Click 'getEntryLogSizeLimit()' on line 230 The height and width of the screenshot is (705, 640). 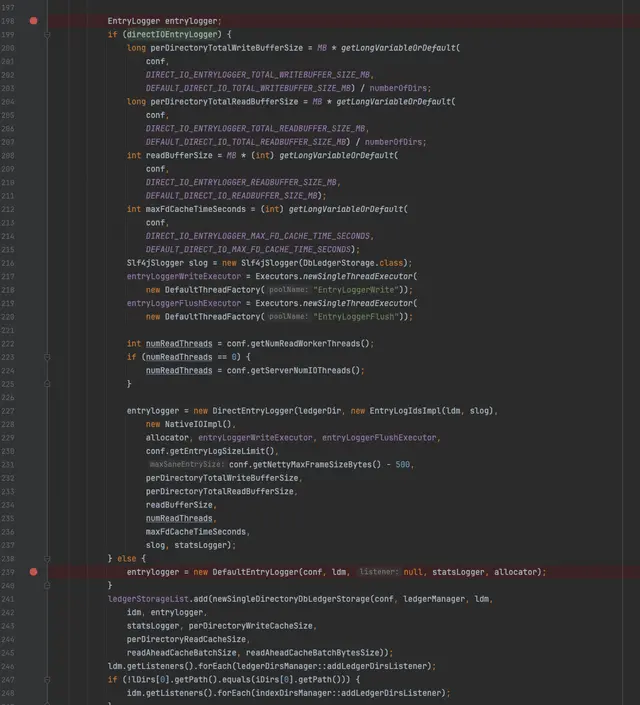pos(222,451)
